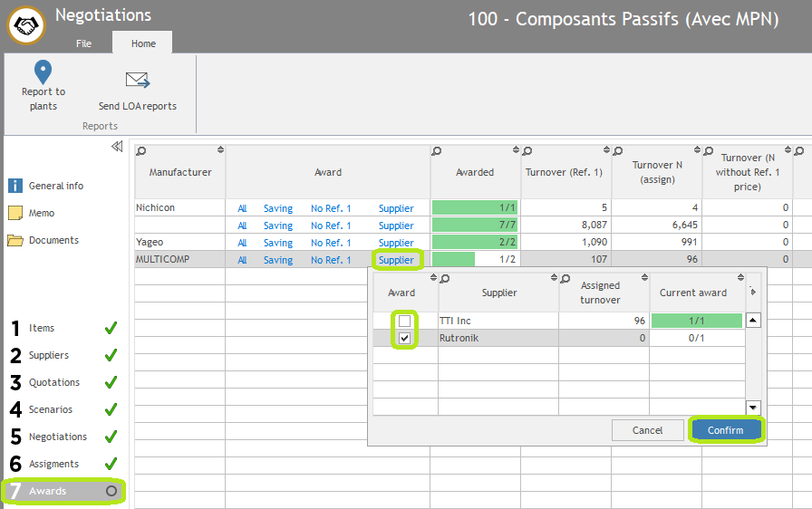Click search icon in Manufacturer column header
The image size is (812, 509).
(141, 151)
